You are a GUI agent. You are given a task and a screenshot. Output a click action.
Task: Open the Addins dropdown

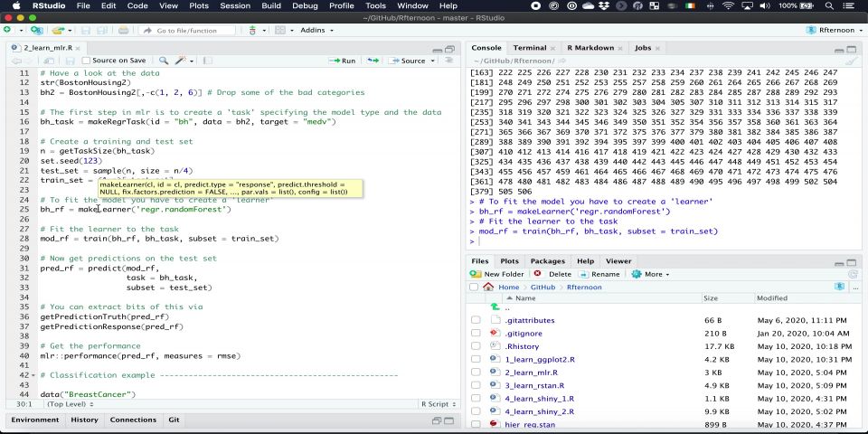pos(315,30)
